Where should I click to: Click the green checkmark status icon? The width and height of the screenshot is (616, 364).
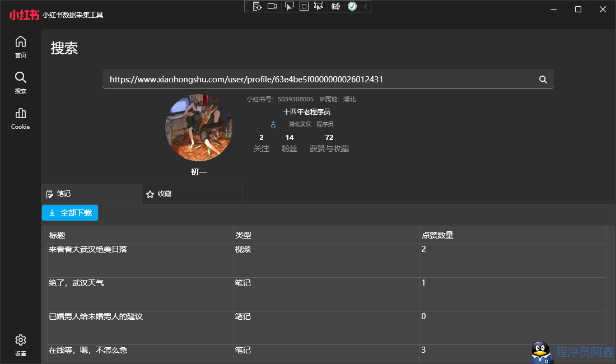click(352, 6)
